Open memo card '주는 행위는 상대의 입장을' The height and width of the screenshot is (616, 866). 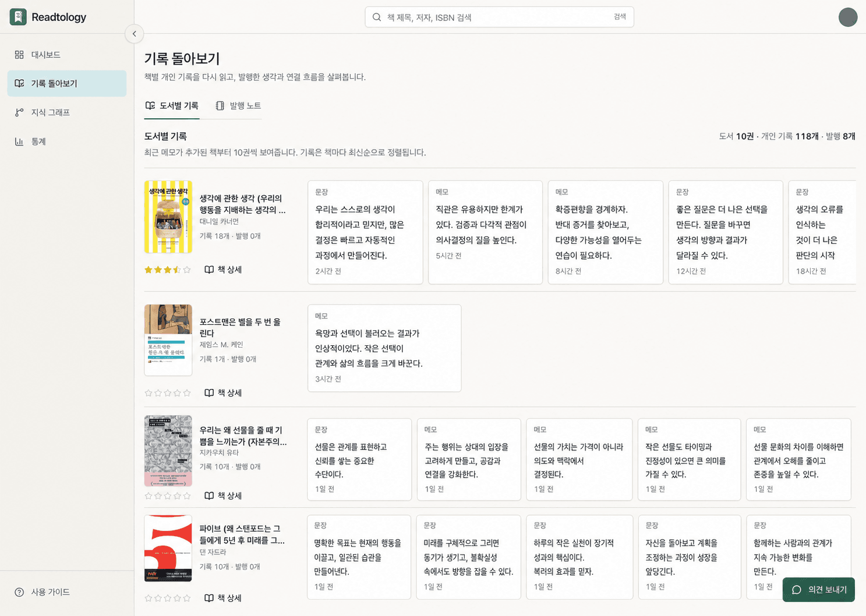coord(469,459)
